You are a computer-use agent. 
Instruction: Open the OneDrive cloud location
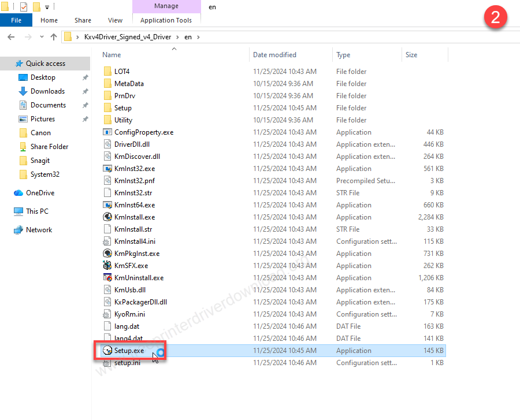(40, 193)
